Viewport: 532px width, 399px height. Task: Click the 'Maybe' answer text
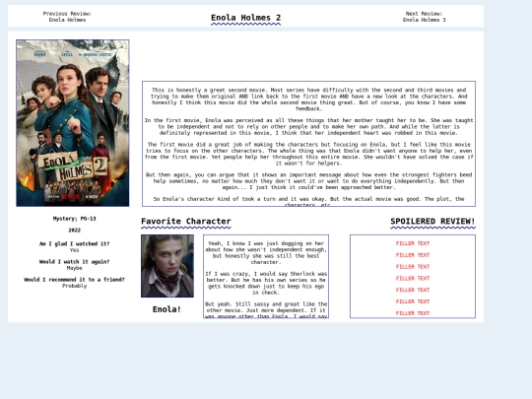point(74,268)
